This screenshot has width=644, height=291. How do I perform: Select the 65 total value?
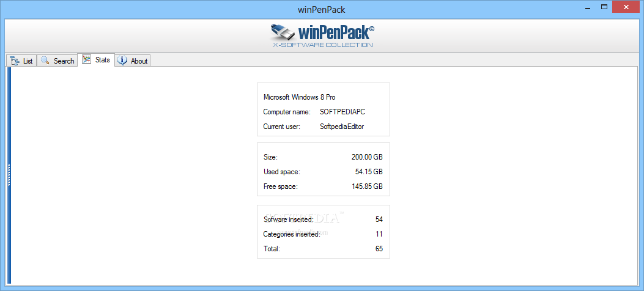coord(379,249)
